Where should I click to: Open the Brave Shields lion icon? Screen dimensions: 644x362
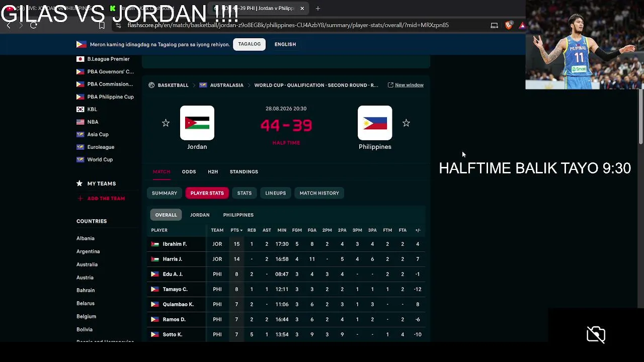pyautogui.click(x=509, y=25)
